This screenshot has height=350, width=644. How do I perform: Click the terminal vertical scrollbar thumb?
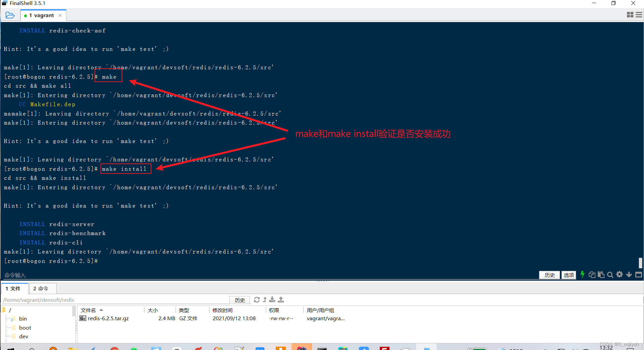coord(640,263)
